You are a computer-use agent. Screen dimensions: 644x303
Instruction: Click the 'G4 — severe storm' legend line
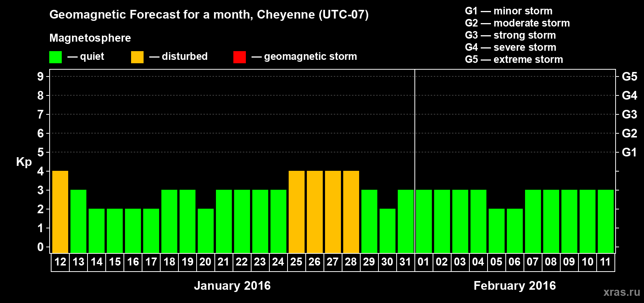click(511, 47)
